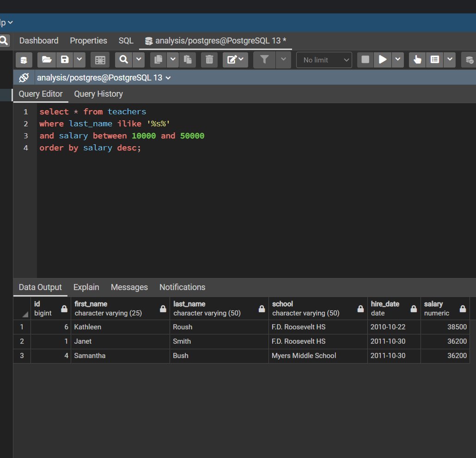Click the Samantha first name cell
The image size is (476, 458).
pos(120,356)
